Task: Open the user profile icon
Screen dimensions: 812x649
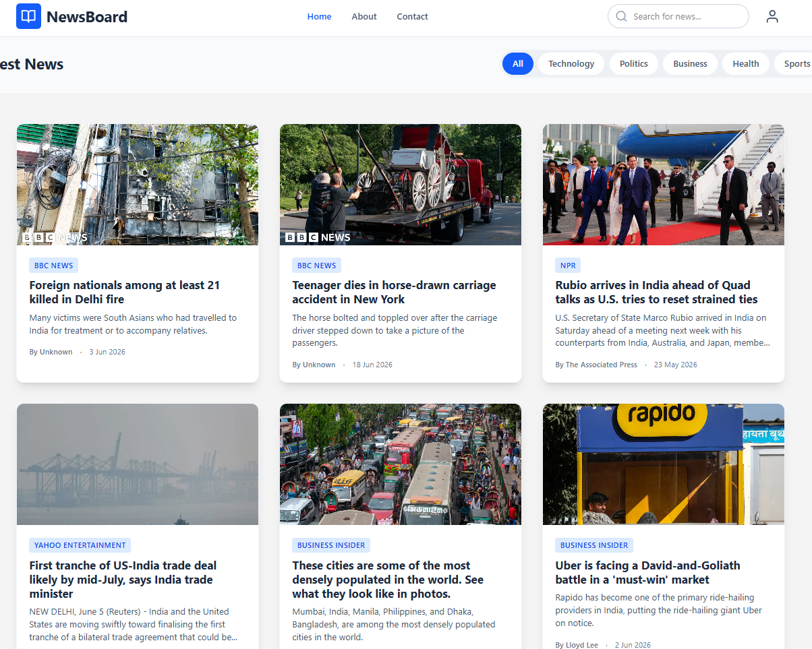Action: (x=772, y=16)
